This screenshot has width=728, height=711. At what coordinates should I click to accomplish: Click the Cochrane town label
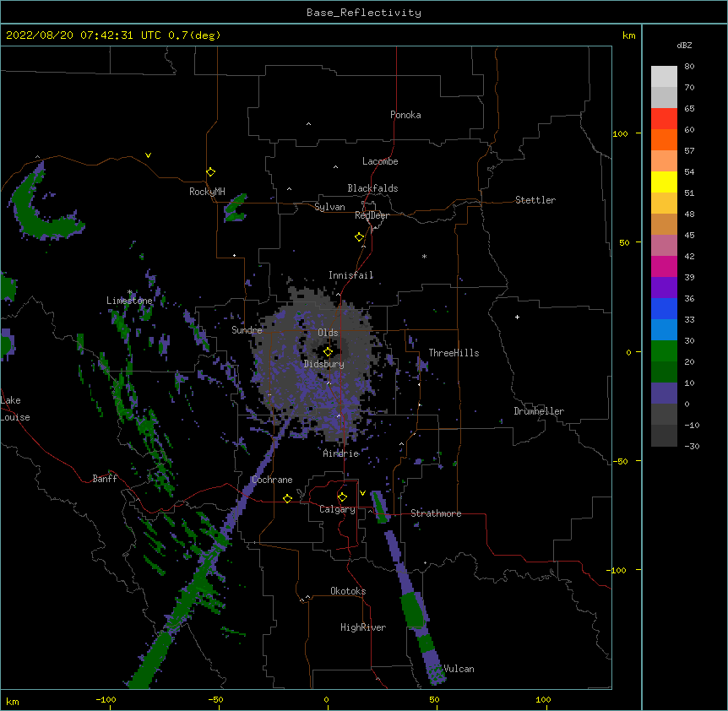[x=272, y=480]
